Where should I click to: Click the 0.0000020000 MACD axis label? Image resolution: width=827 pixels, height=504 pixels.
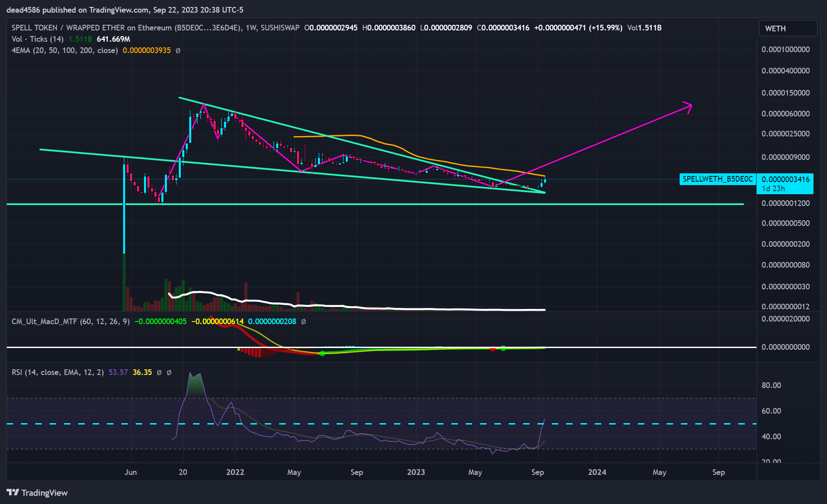[786, 319]
